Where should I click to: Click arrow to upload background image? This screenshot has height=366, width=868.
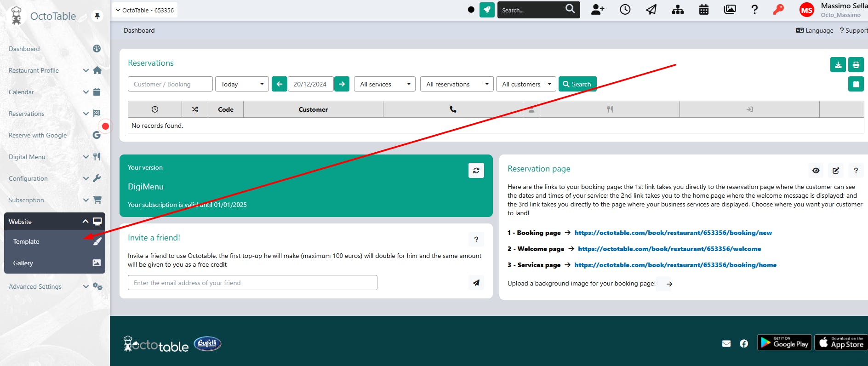point(669,284)
